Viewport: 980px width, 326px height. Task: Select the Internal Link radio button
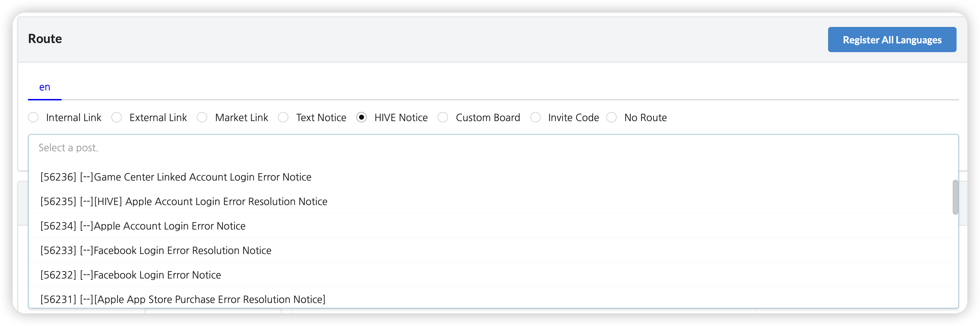point(34,118)
